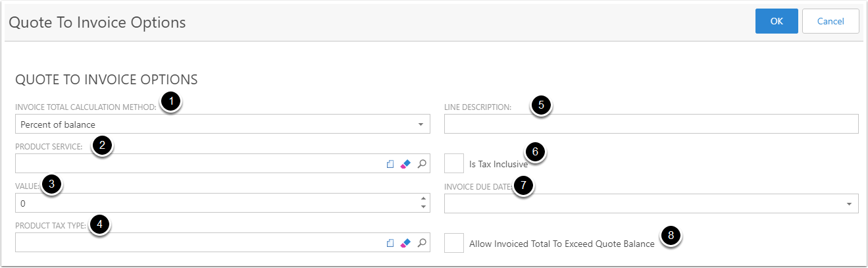This screenshot has width=868, height=268.
Task: Click numbered marker 1 beside calculation method
Action: 171,102
